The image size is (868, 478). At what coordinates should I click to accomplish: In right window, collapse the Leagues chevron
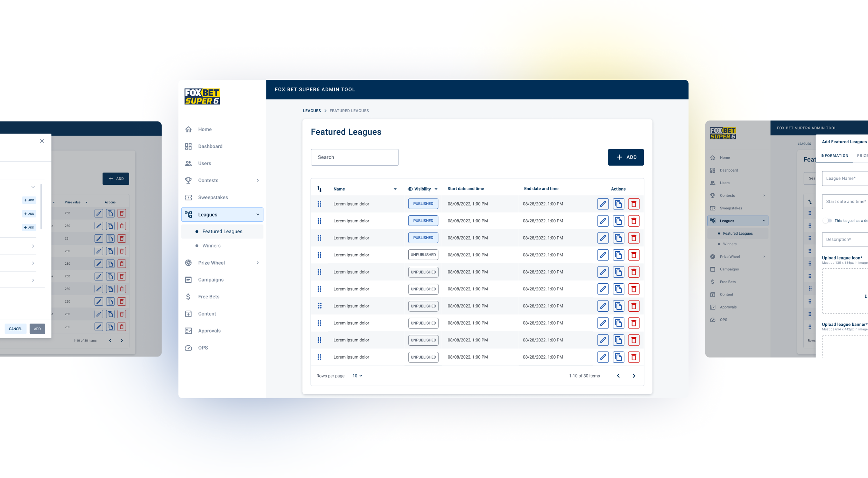pyautogui.click(x=764, y=221)
